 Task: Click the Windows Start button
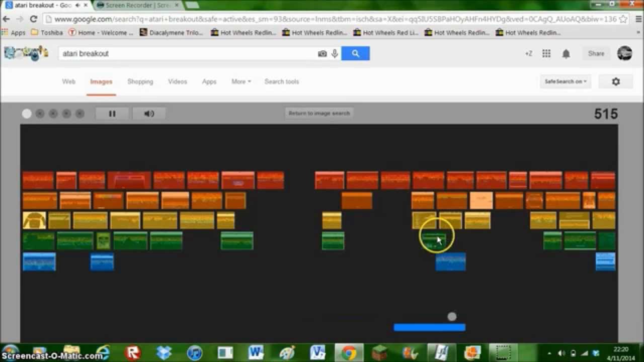pyautogui.click(x=11, y=352)
